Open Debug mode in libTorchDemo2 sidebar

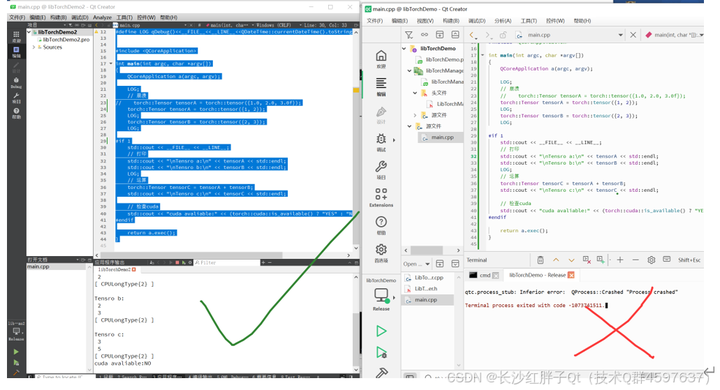[16, 82]
